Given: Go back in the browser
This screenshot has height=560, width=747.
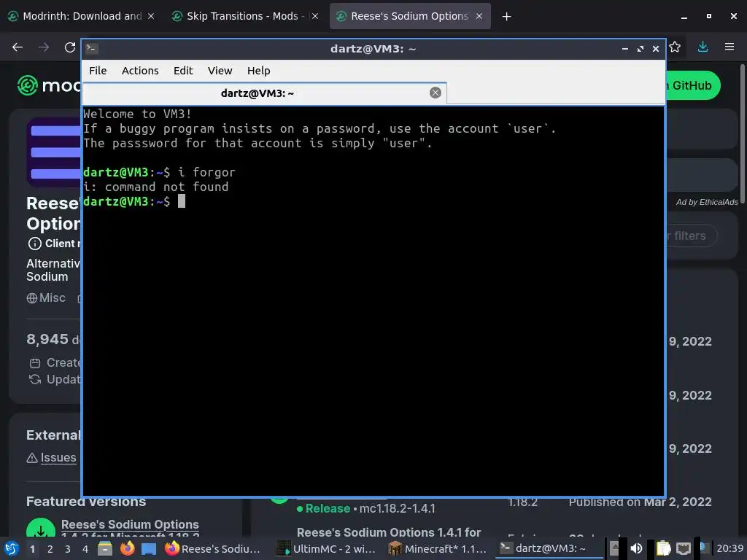Looking at the screenshot, I should 18,47.
